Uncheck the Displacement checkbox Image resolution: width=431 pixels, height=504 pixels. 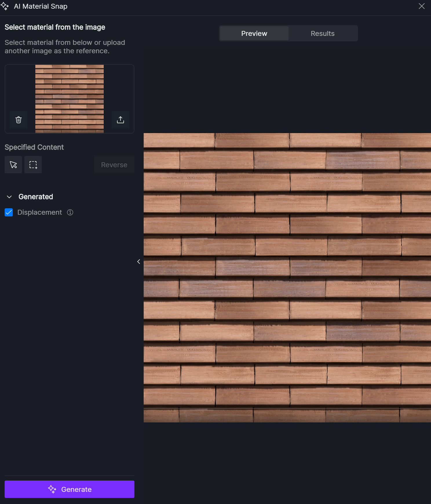pos(9,212)
